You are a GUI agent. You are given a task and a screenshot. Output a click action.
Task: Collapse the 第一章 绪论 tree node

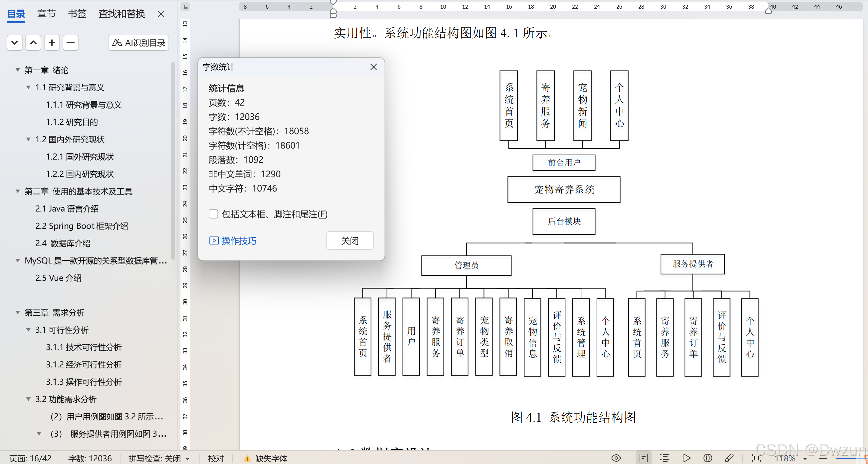[x=18, y=70]
